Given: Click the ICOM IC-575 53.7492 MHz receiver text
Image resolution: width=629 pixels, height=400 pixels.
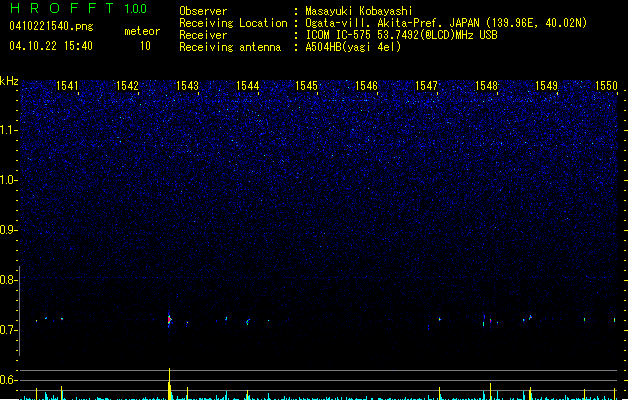Looking at the screenshot, I should (x=401, y=35).
